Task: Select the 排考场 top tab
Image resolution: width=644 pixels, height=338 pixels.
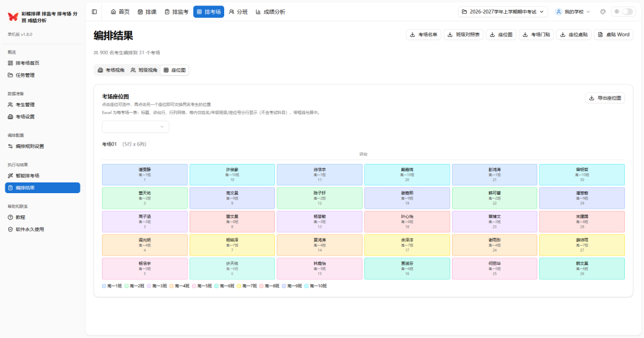Action: 209,12
